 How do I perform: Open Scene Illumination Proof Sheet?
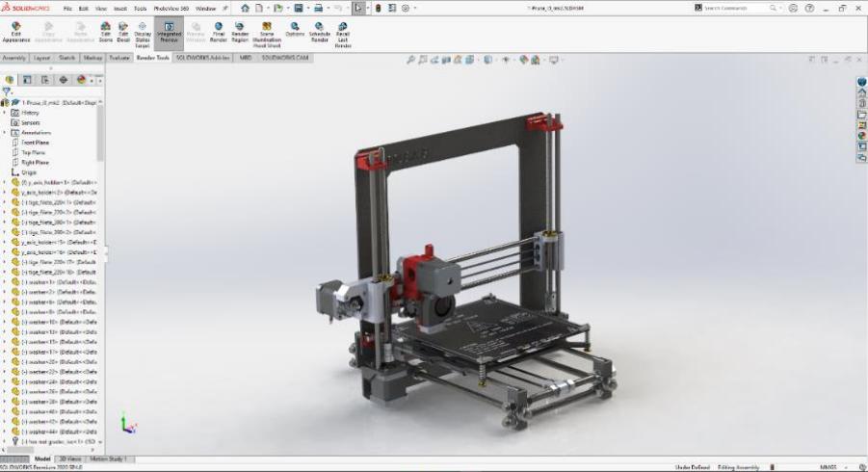(267, 34)
